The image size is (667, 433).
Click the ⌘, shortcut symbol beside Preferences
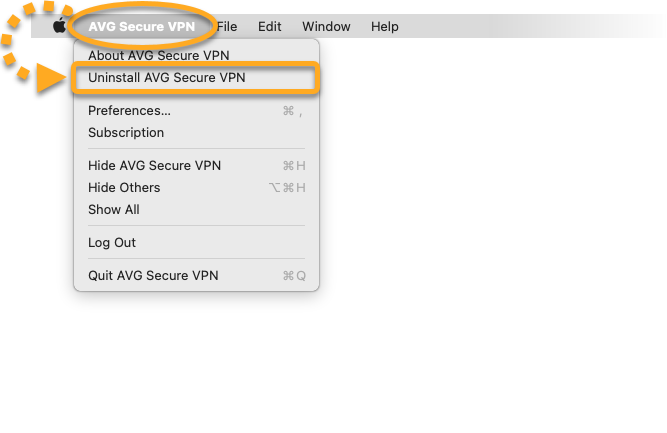293,111
